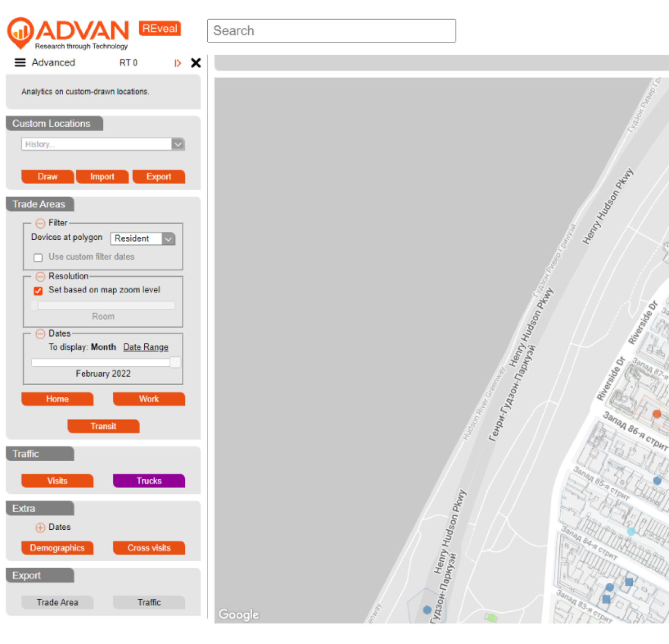Select Month display mode
This screenshot has width=669, height=644.
(103, 347)
